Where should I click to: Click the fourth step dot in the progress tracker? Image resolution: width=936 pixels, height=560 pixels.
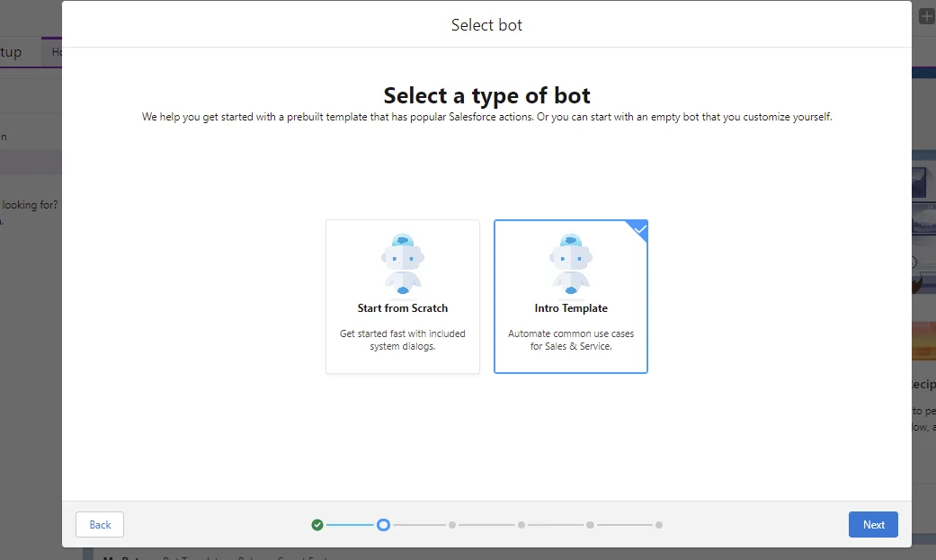coord(521,524)
